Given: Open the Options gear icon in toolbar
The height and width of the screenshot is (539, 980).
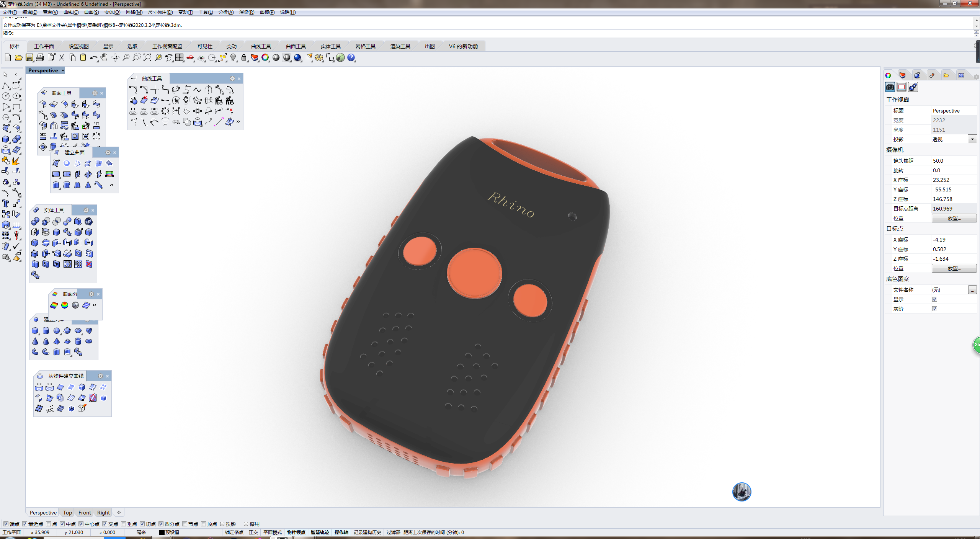Looking at the screenshot, I should click(x=319, y=58).
